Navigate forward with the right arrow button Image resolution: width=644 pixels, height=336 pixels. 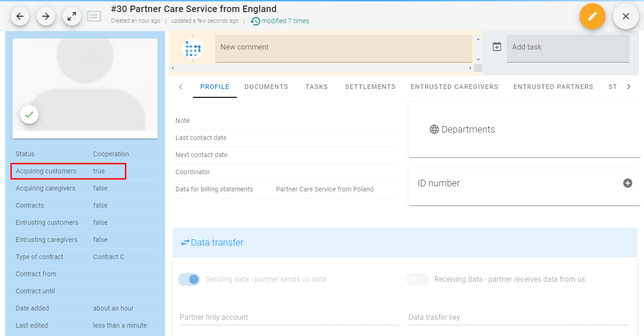46,16
